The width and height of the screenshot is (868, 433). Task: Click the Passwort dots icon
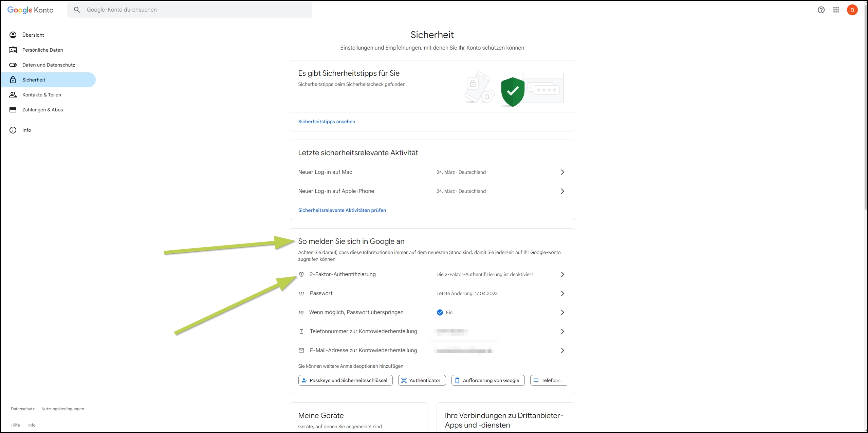[x=301, y=293]
